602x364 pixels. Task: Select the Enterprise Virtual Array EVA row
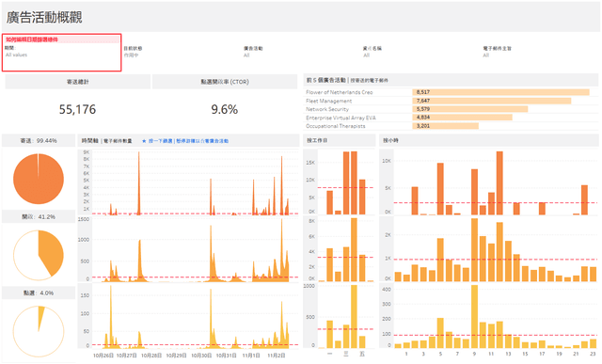[451, 118]
